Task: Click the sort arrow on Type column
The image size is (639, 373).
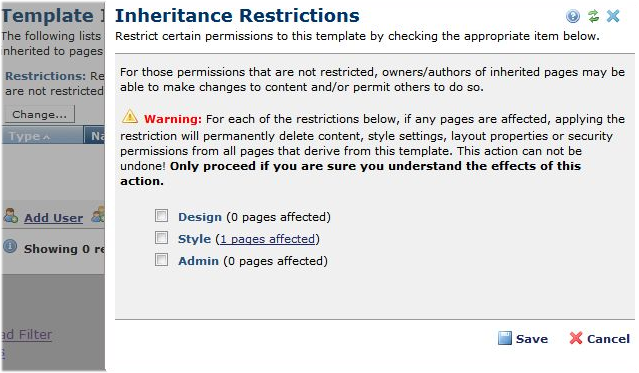Action: click(x=47, y=137)
